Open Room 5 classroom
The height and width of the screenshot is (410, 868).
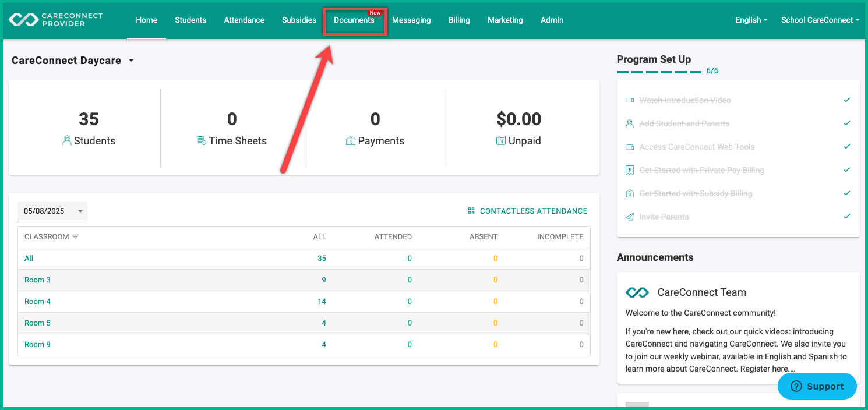(37, 323)
